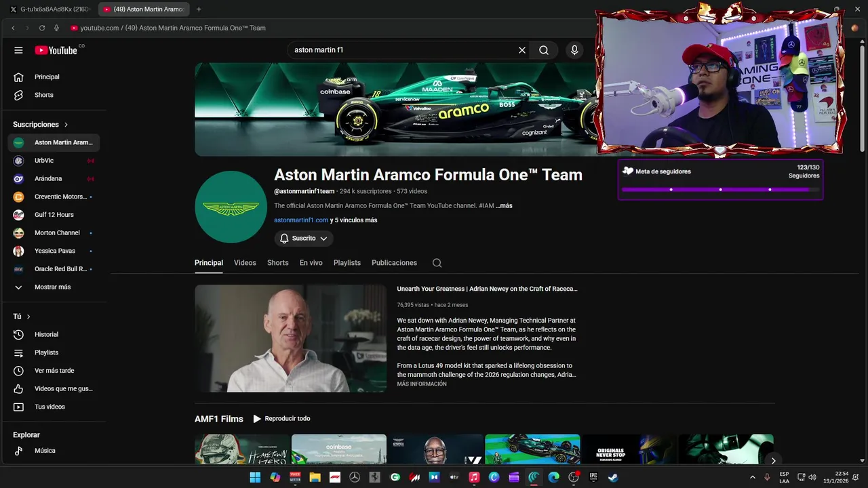Click the Meta de seguidores progress bar
Viewport: 868px width, 488px height.
720,190
